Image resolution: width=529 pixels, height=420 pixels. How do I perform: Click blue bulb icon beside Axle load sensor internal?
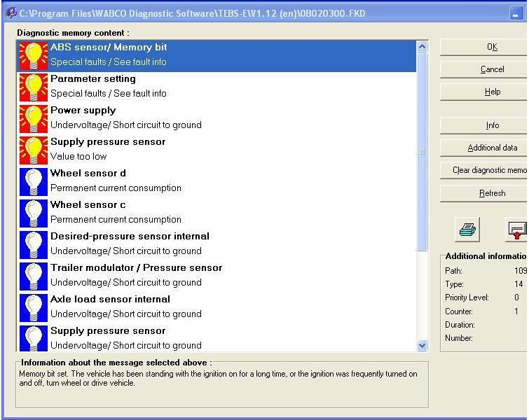tap(34, 308)
